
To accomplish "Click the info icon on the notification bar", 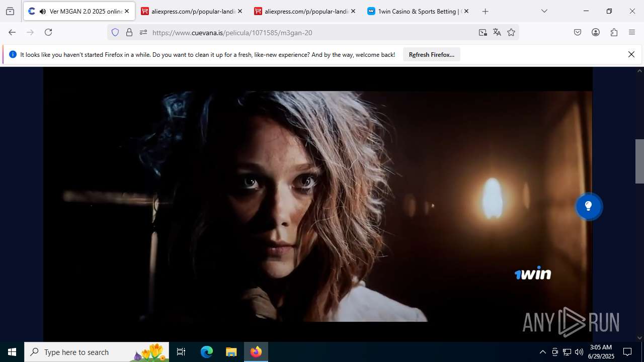I will pos(13,54).
